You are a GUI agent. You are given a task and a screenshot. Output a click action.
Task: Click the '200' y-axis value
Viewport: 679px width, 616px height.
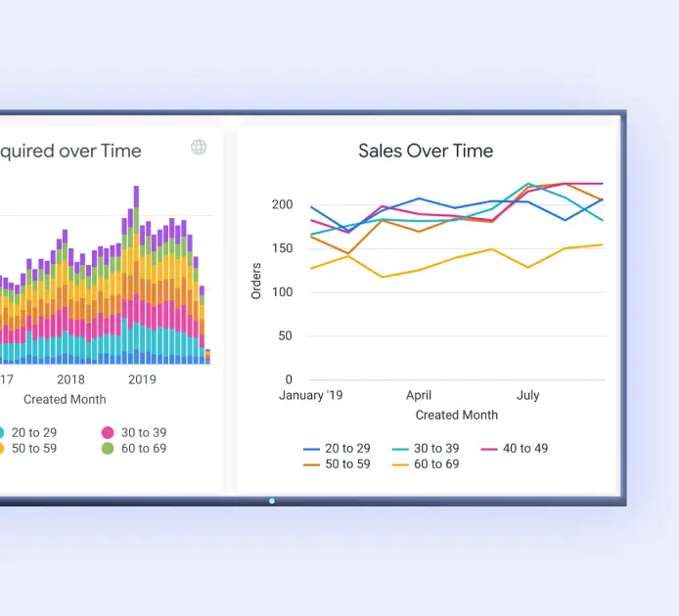(x=283, y=204)
